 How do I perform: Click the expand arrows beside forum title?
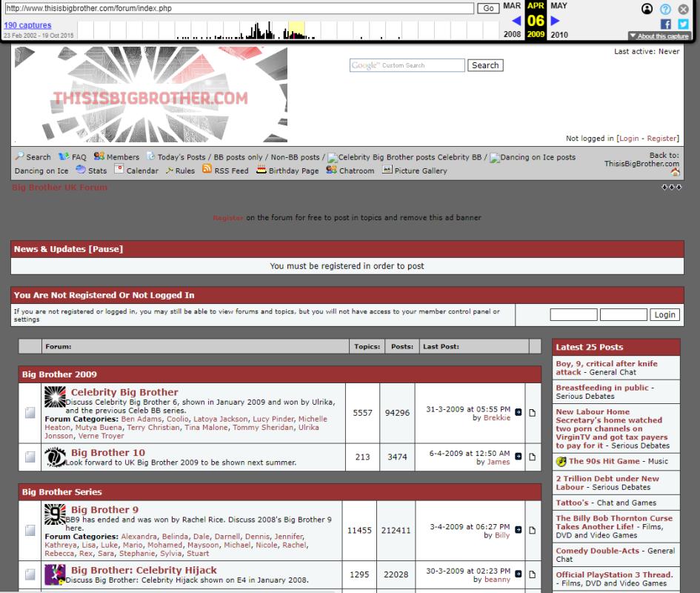click(671, 188)
